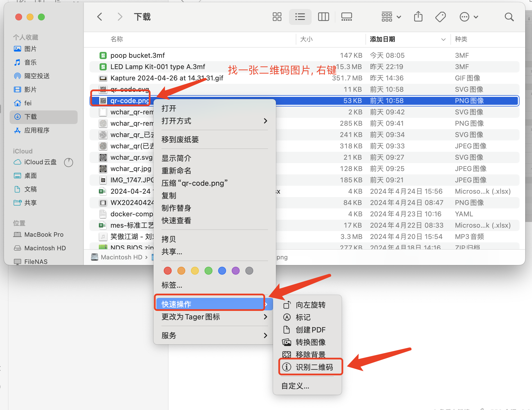Apply the gray tag color

[249, 271]
